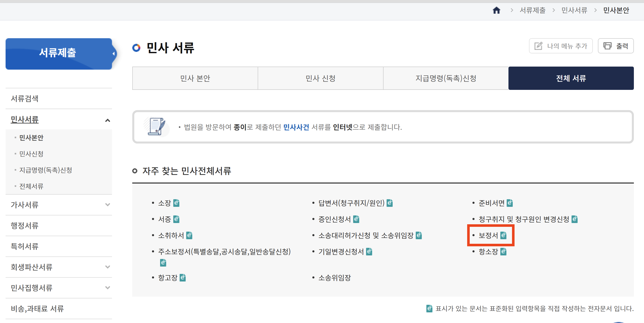The height and width of the screenshot is (323, 644).
Task: Click the e-document icon next to 증인신청서
Action: point(356,219)
